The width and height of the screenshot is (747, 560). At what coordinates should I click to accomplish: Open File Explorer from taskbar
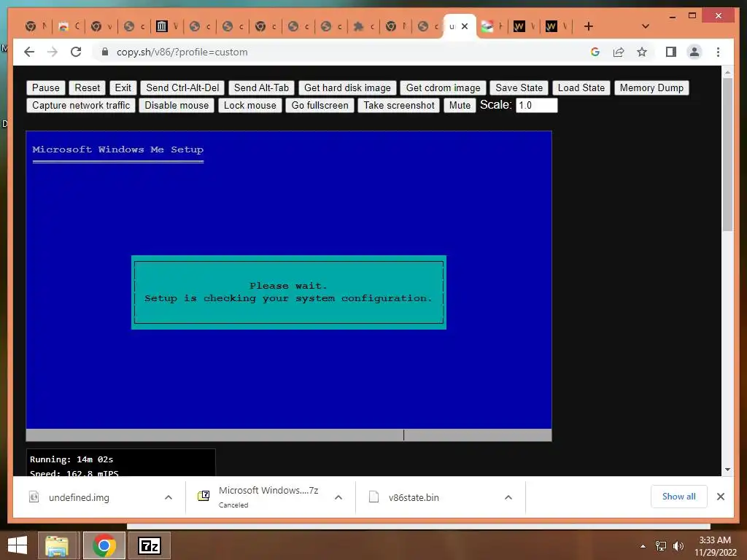click(x=57, y=545)
